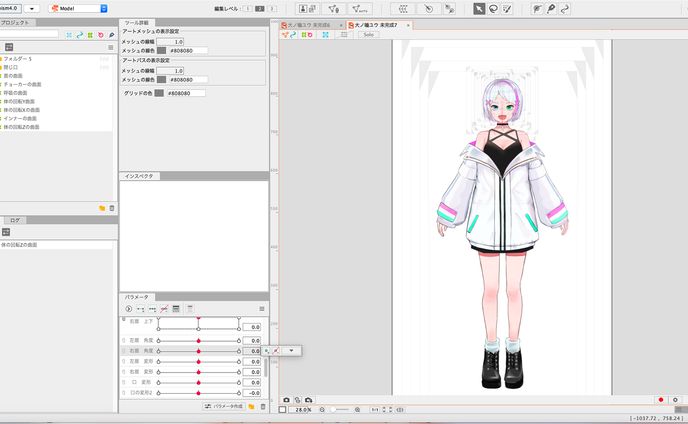Click the zoom out magnifier icon

(x=322, y=410)
